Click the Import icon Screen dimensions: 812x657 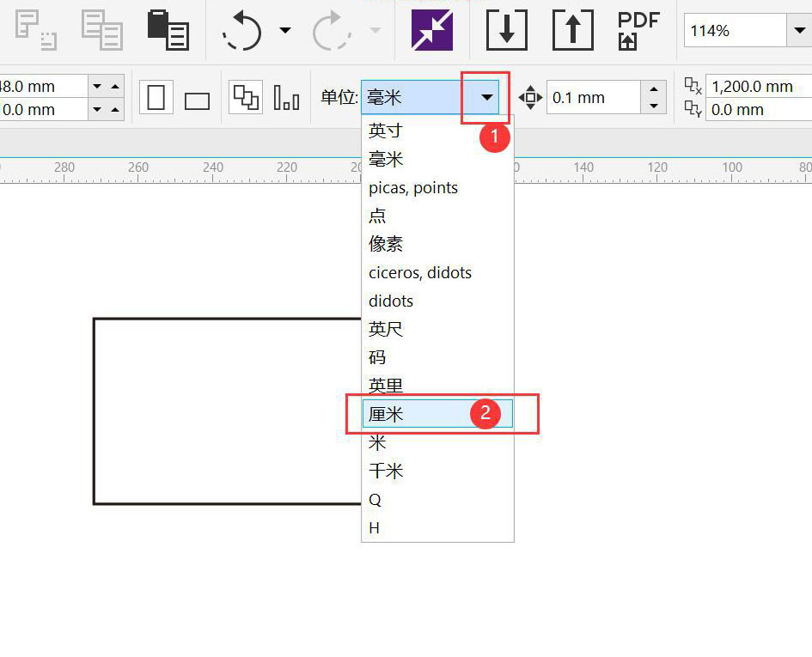[x=506, y=30]
